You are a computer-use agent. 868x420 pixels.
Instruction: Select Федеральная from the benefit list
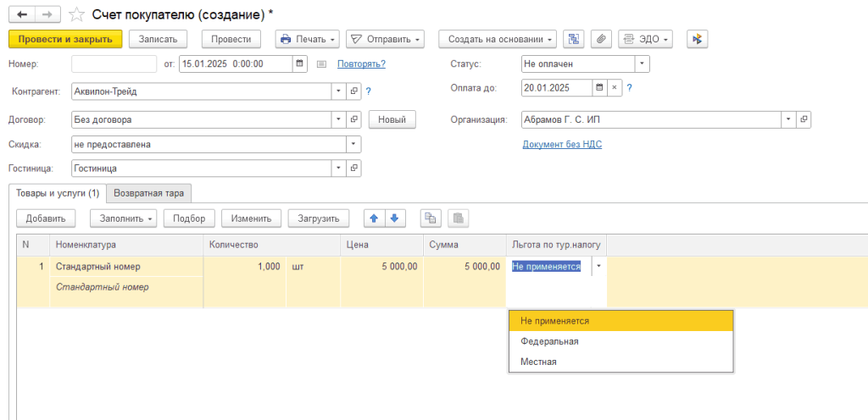pyautogui.click(x=549, y=341)
